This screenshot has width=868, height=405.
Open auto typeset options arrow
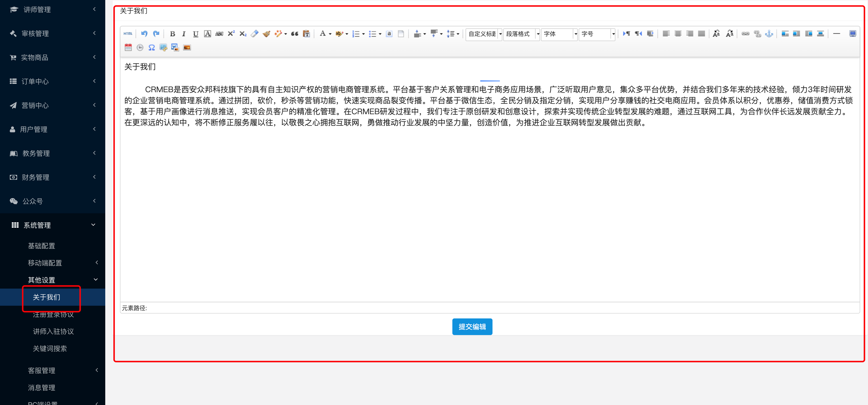286,34
